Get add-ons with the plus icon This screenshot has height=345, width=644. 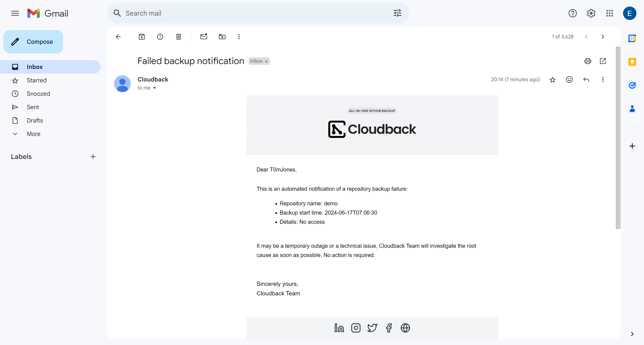(632, 146)
